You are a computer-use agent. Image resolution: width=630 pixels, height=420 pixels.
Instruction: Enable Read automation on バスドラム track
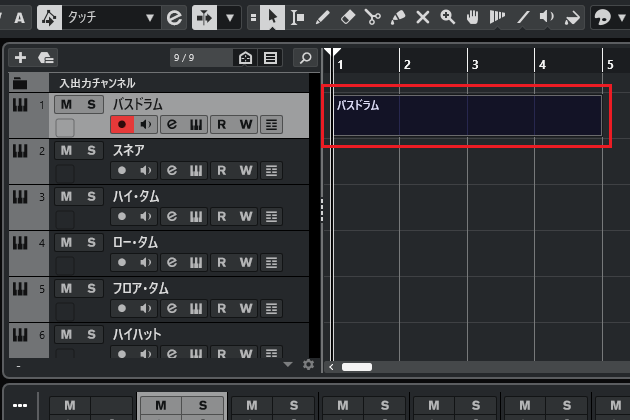coord(221,125)
